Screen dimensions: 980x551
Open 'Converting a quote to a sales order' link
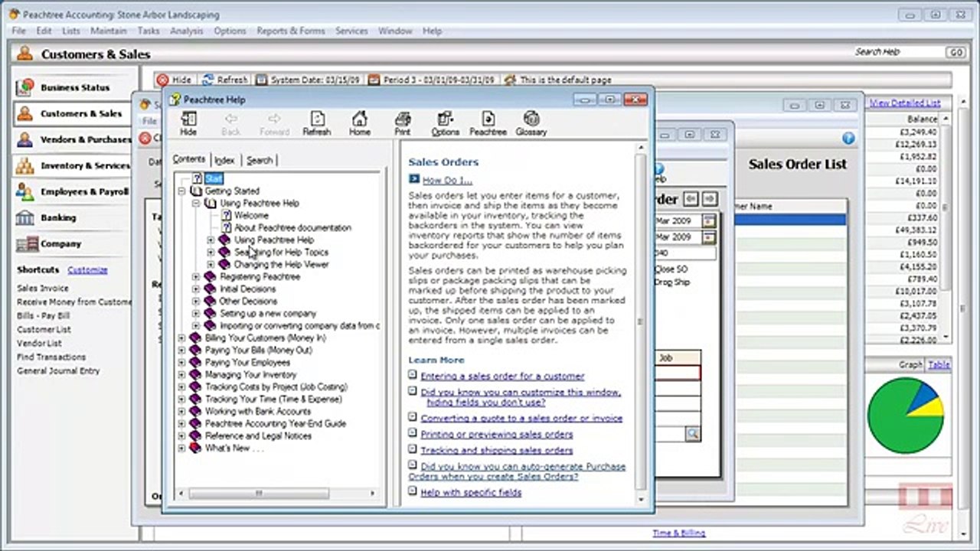[x=521, y=418]
